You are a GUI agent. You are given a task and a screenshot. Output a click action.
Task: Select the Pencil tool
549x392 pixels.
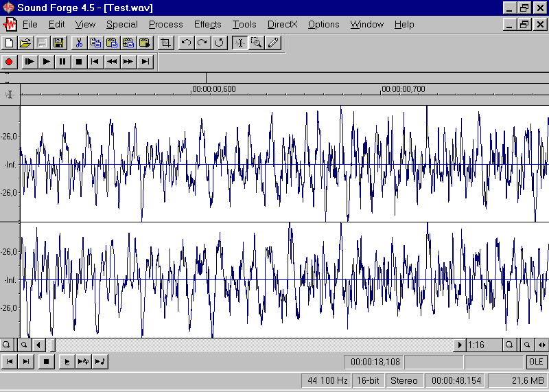coord(273,43)
